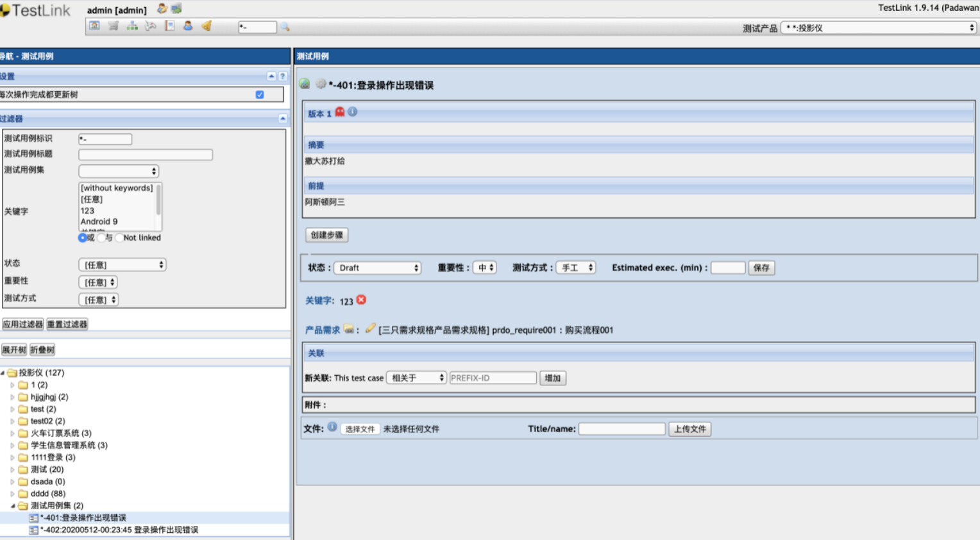980x540 pixels.
Task: Go to the home desktop toolbar icon
Action: pyautogui.click(x=95, y=26)
